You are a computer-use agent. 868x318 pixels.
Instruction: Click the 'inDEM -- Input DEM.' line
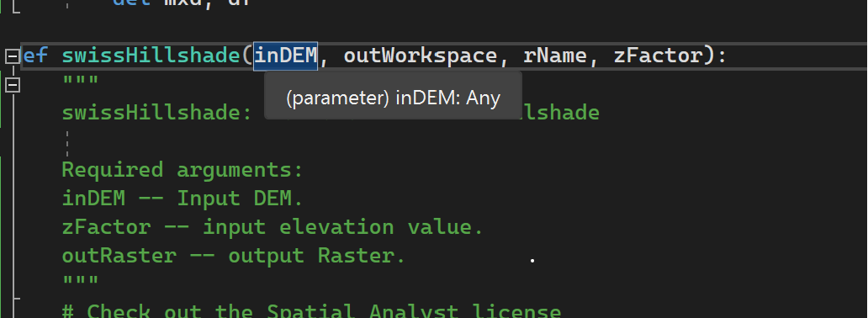click(183, 199)
